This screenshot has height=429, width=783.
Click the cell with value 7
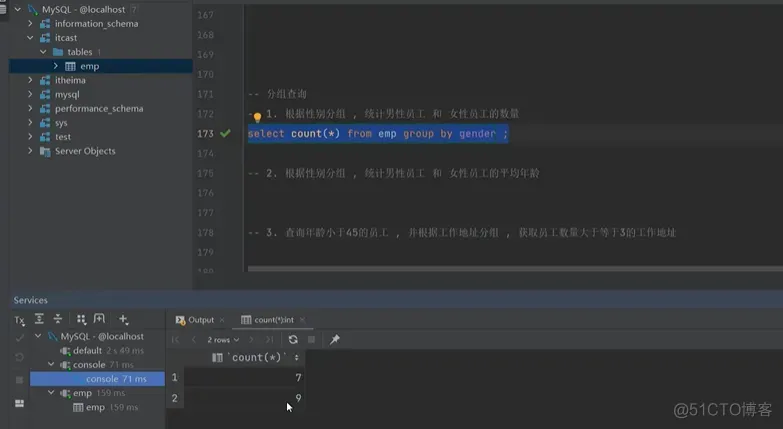[x=244, y=378]
